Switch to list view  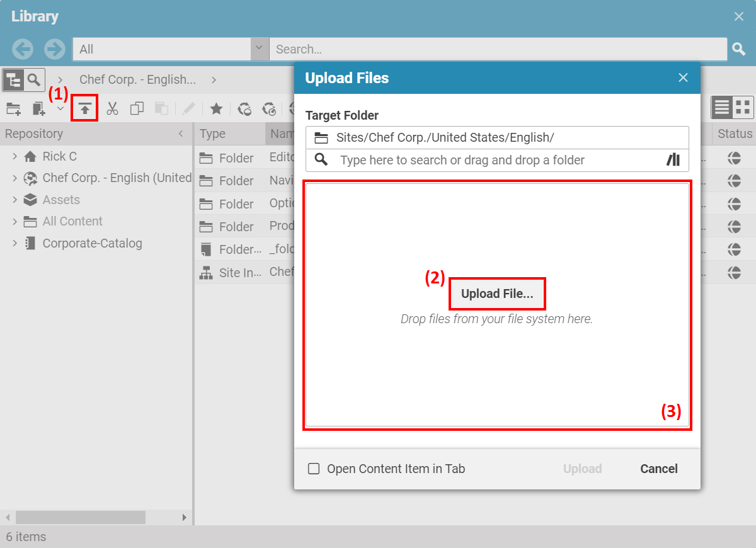722,107
